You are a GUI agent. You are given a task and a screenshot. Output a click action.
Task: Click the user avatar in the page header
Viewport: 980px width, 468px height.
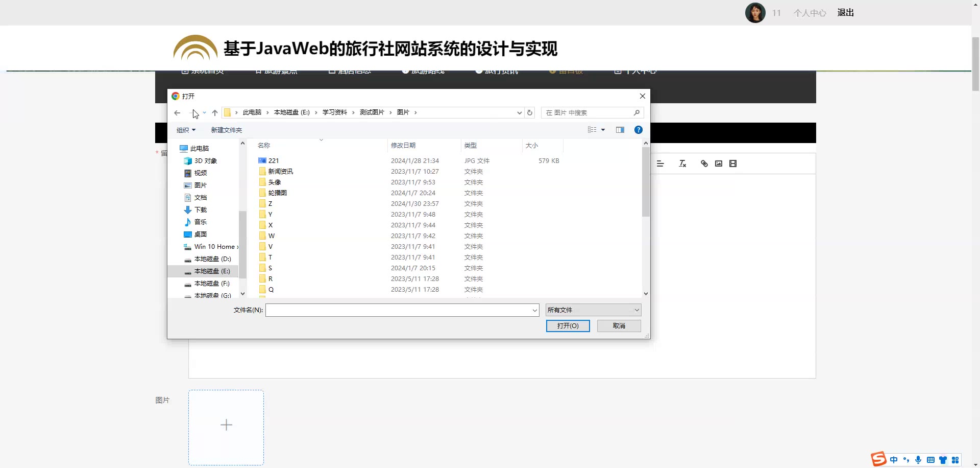pyautogui.click(x=755, y=13)
